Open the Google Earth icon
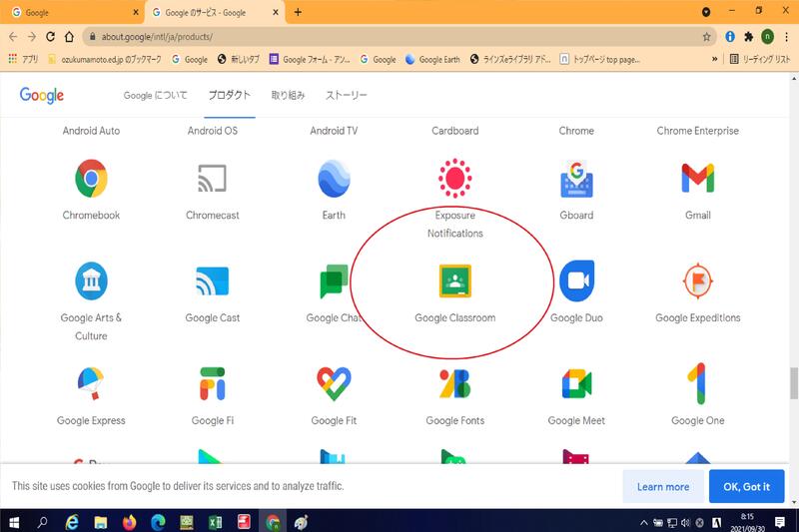 [x=334, y=180]
